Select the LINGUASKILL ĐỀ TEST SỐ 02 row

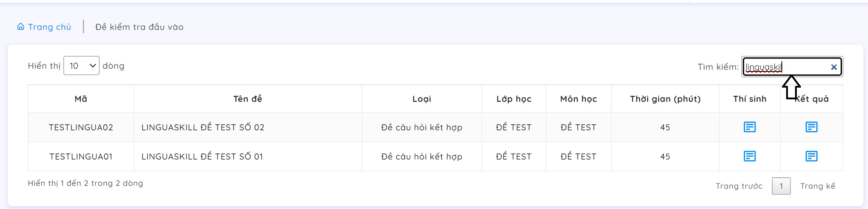[x=203, y=127]
